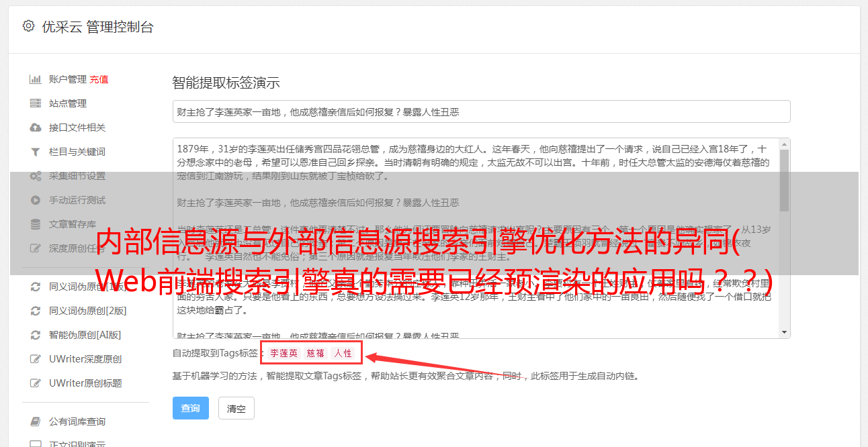Click the blue 查询 button
This screenshot has height=447, width=868.
pos(191,408)
